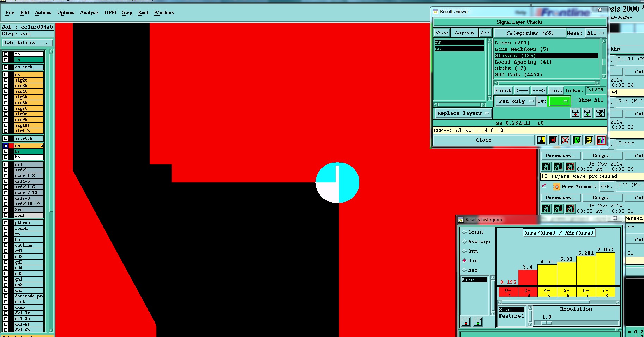The image size is (644, 337).
Task: Select layer ss in Results viewer list
Action: [x=459, y=49]
